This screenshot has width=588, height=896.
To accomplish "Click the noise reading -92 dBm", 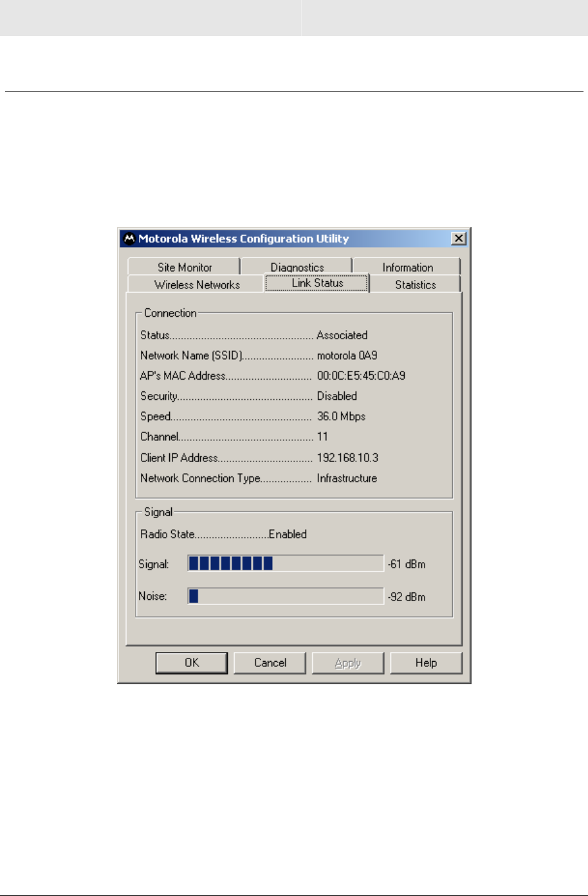I will click(407, 597).
